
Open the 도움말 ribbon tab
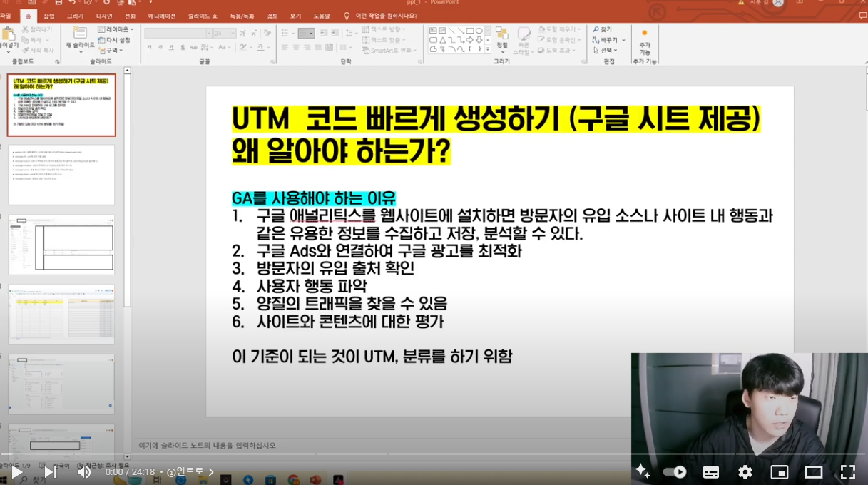click(x=322, y=16)
